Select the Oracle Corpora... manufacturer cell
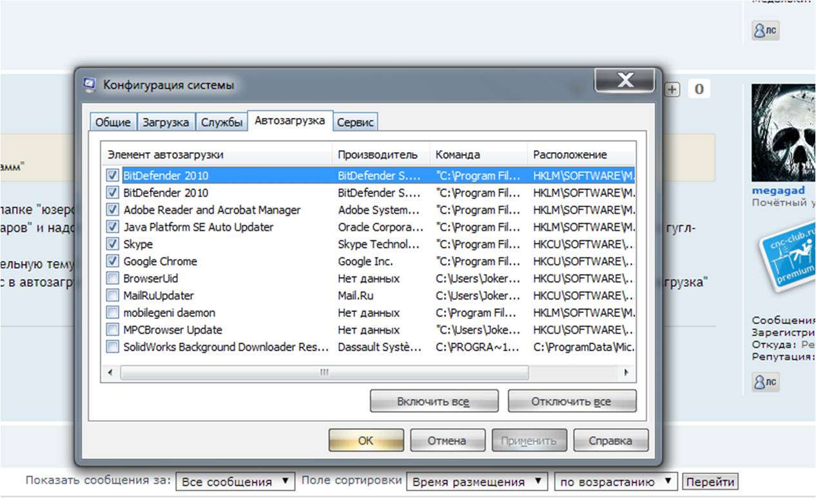This screenshot has width=816, height=504. point(381,227)
